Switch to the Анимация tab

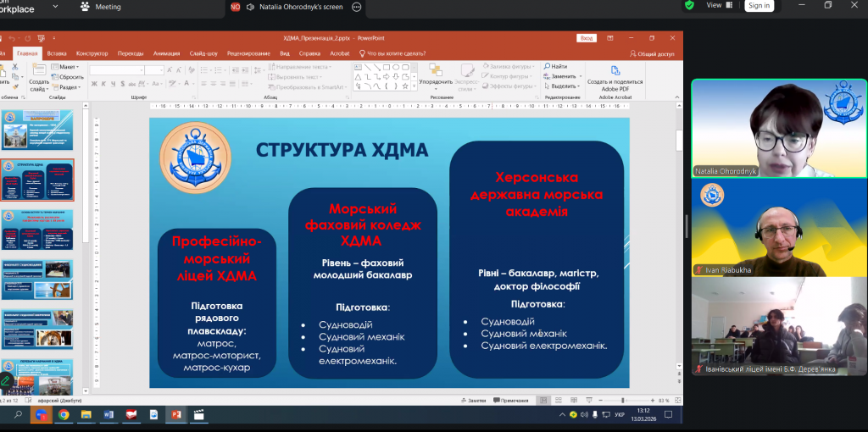pos(167,53)
